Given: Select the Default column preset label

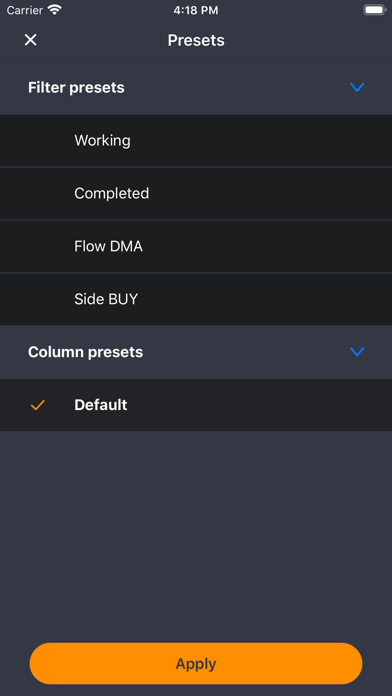Looking at the screenshot, I should click(x=101, y=405).
